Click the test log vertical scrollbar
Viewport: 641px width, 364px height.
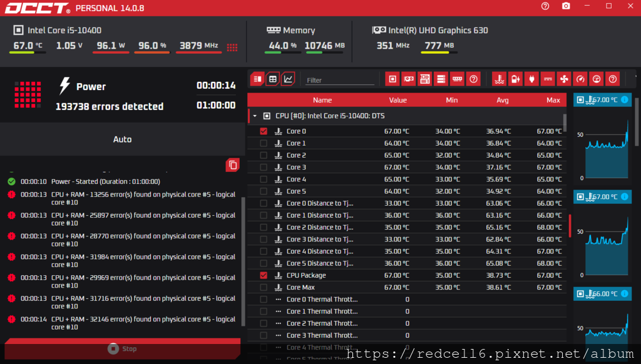click(244, 261)
